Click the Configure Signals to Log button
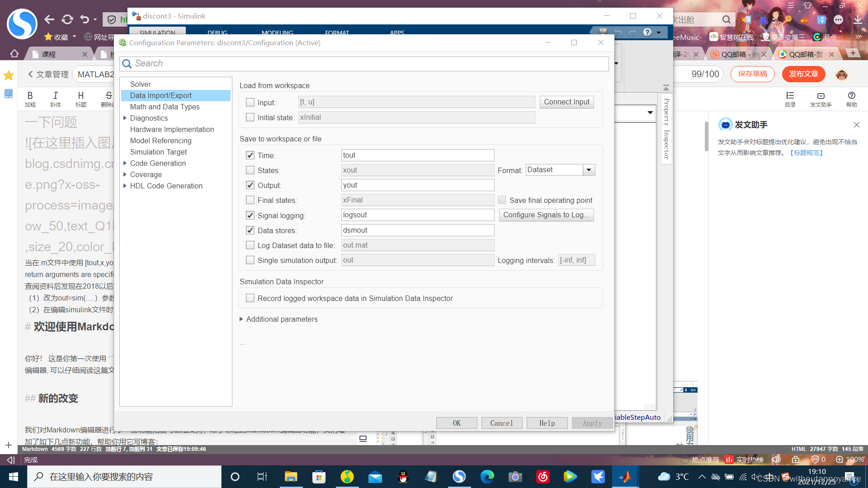 pos(546,215)
